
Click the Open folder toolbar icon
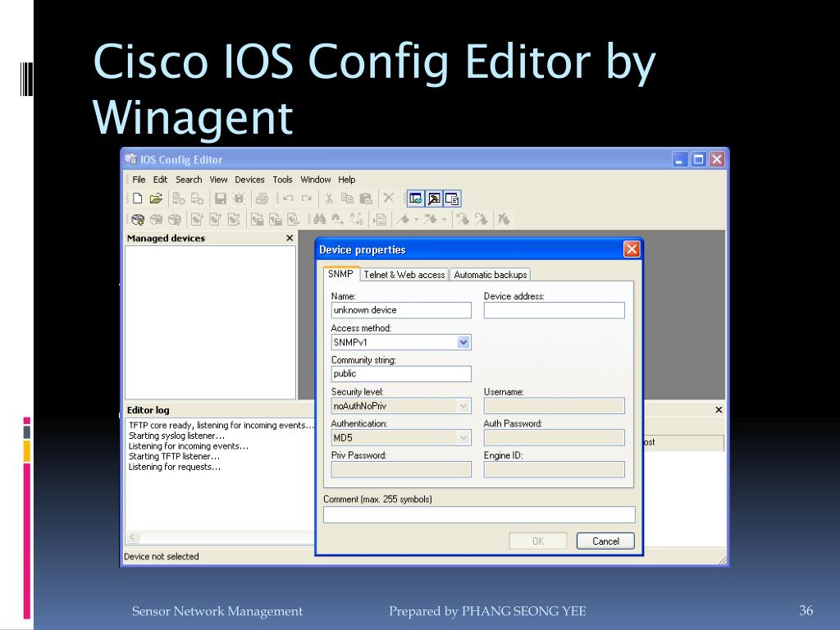156,199
